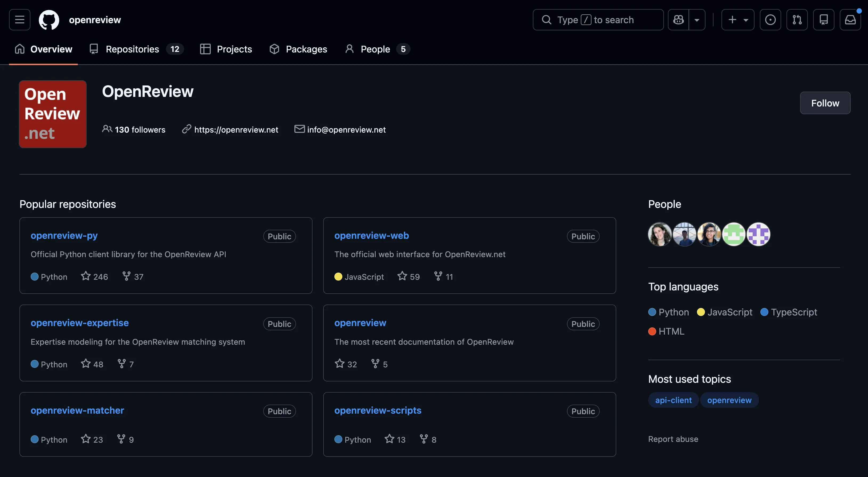This screenshot has height=477, width=868.
Task: Open the Copilot chat icon
Action: point(678,20)
